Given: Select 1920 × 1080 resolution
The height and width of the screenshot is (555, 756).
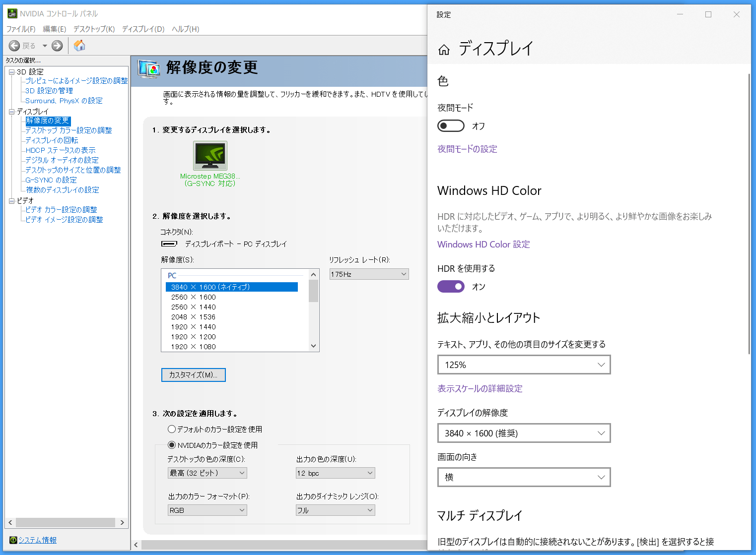Looking at the screenshot, I should tap(194, 347).
